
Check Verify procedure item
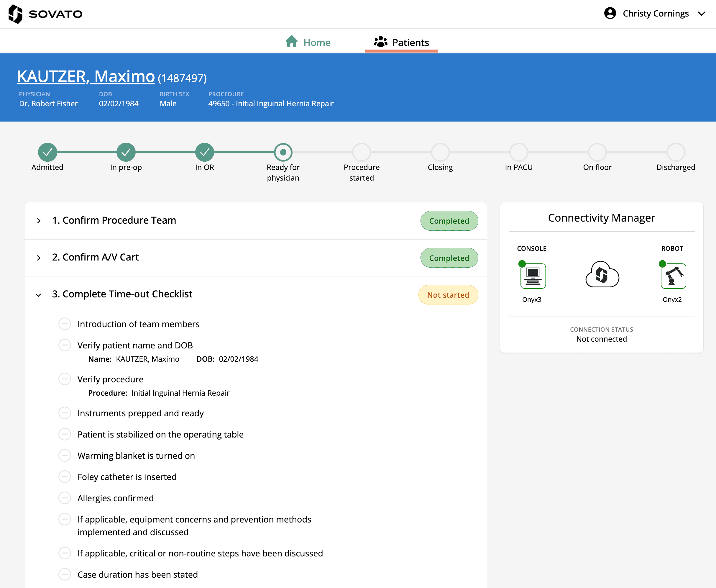coord(65,379)
